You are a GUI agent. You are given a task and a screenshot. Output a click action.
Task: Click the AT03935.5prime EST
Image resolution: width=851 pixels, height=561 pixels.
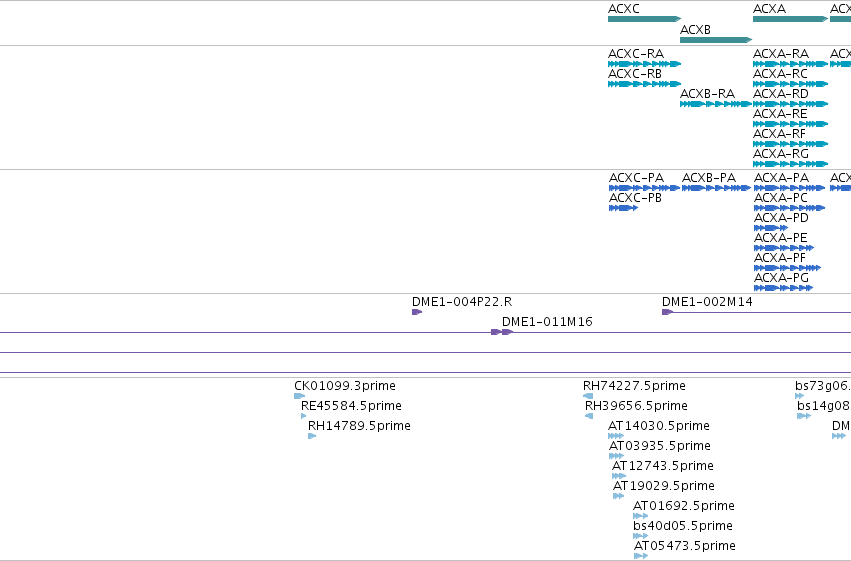pyautogui.click(x=617, y=456)
